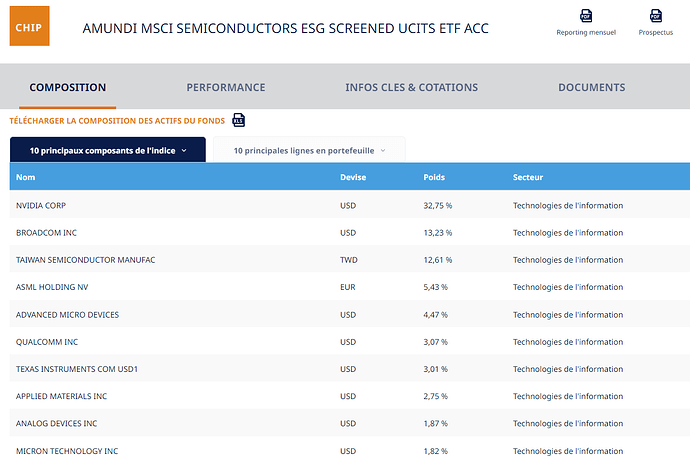The width and height of the screenshot is (690, 471).
Task: Click the Nom column header
Action: tap(26, 177)
